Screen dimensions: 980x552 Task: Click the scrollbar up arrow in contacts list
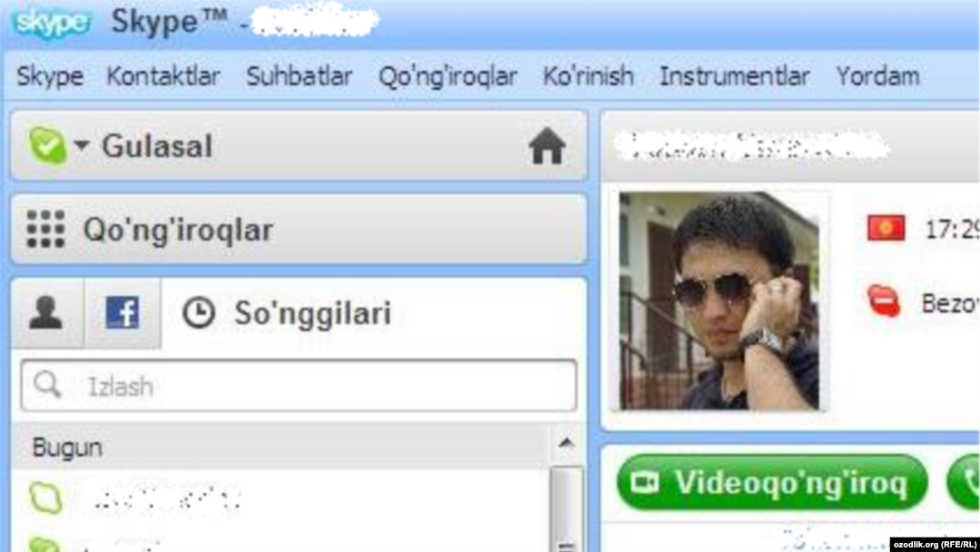click(566, 443)
